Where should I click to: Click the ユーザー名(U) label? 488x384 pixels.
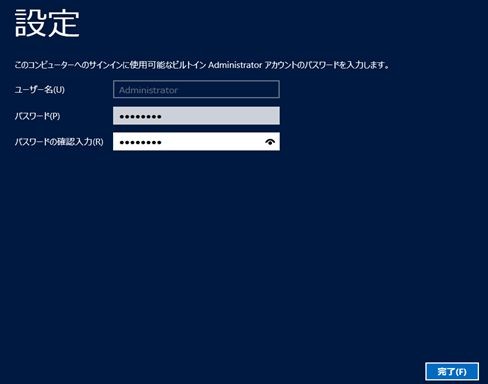[x=39, y=90]
